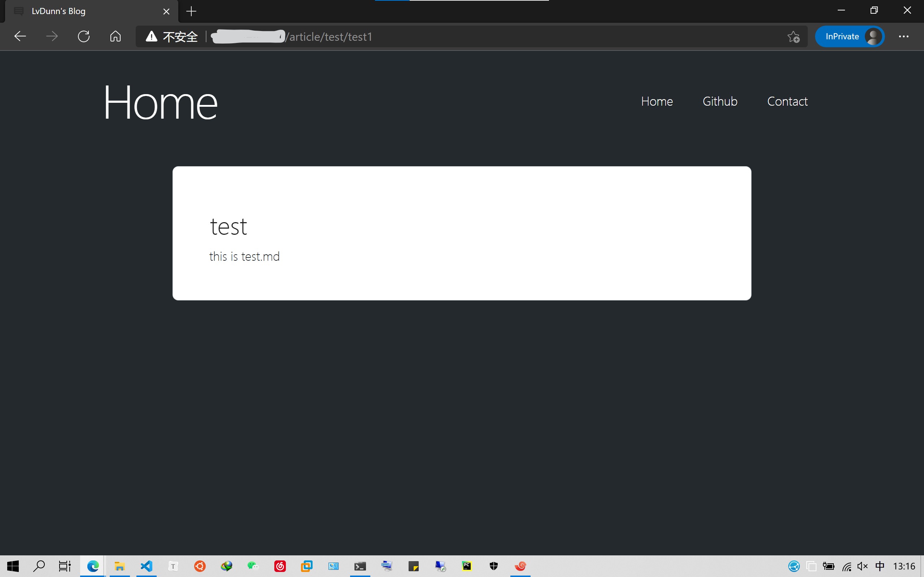Screen dimensions: 924x577
Task: Close the LvDunn's Blog tab
Action: [x=166, y=12]
